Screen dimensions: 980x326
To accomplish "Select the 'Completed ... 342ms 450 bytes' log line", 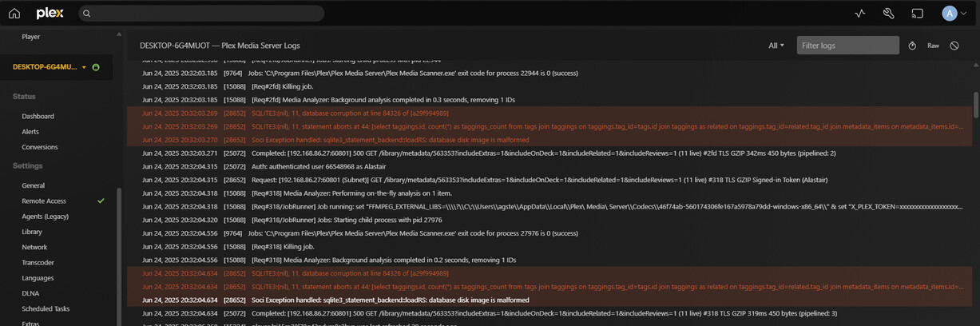I will tap(550, 153).
